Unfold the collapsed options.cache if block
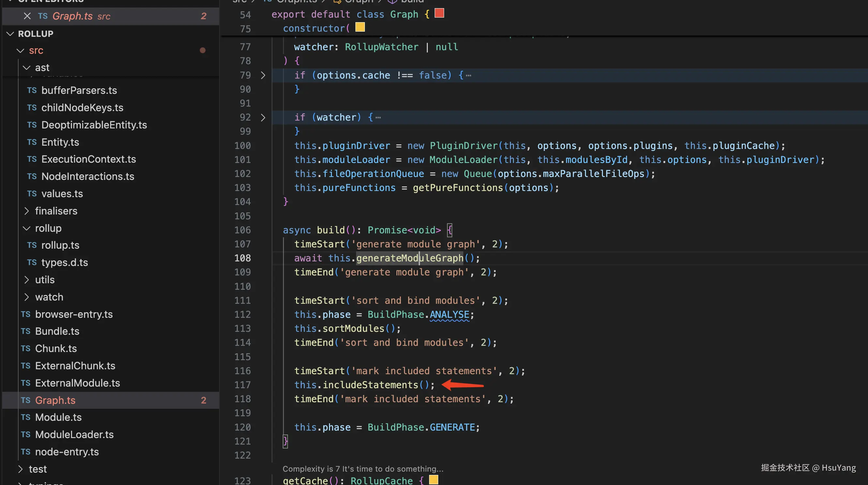The width and height of the screenshot is (868, 485). click(263, 75)
